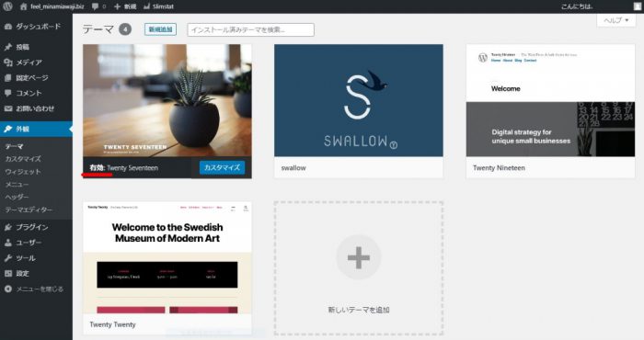This screenshot has height=340, width=644.
Task: Click the コメント speech bubble icon
Action: click(7, 93)
